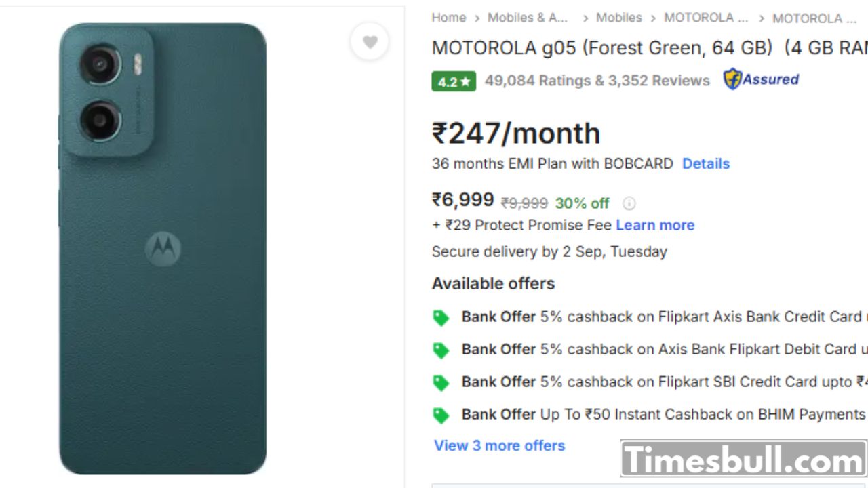The height and width of the screenshot is (488, 868).
Task: Open the Home breadcrumb link
Action: click(x=449, y=18)
